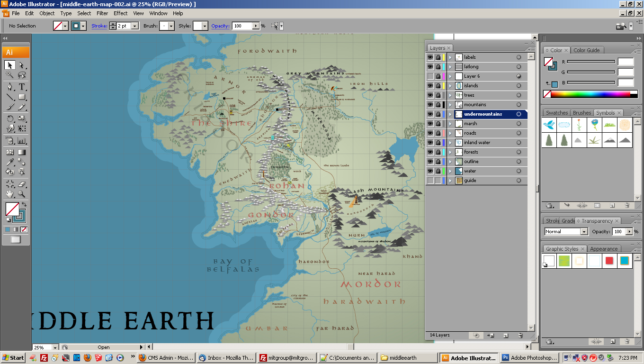This screenshot has width=644, height=364.
Task: Unlock the water layer via lock icon
Action: click(438, 171)
